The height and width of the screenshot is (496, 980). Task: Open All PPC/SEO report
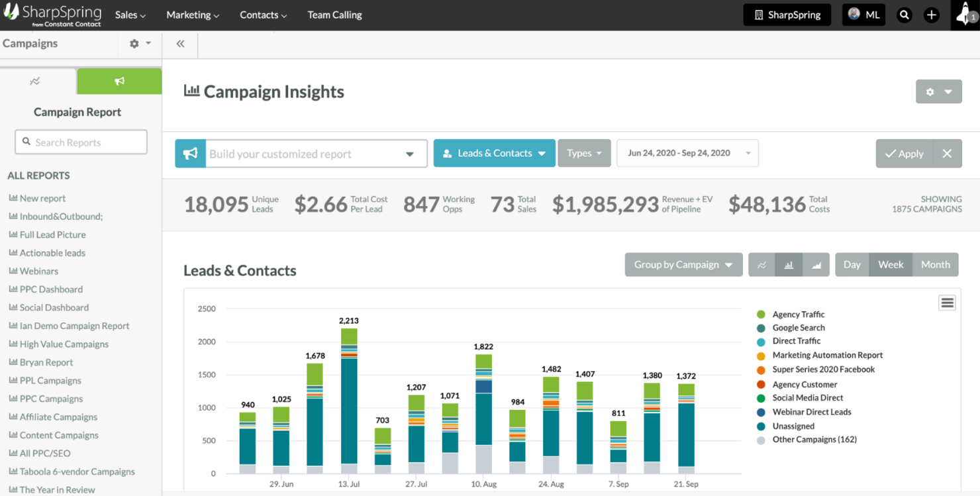pos(45,453)
